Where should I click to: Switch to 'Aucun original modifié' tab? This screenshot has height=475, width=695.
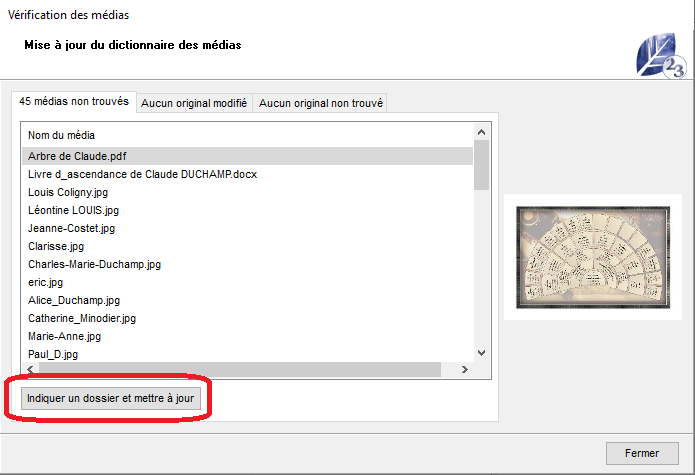[194, 103]
